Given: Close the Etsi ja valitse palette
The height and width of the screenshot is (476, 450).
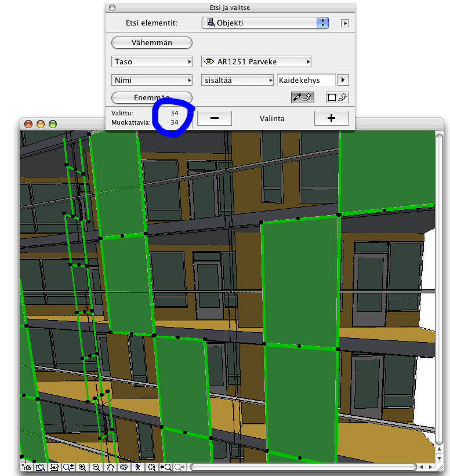Looking at the screenshot, I should (113, 8).
